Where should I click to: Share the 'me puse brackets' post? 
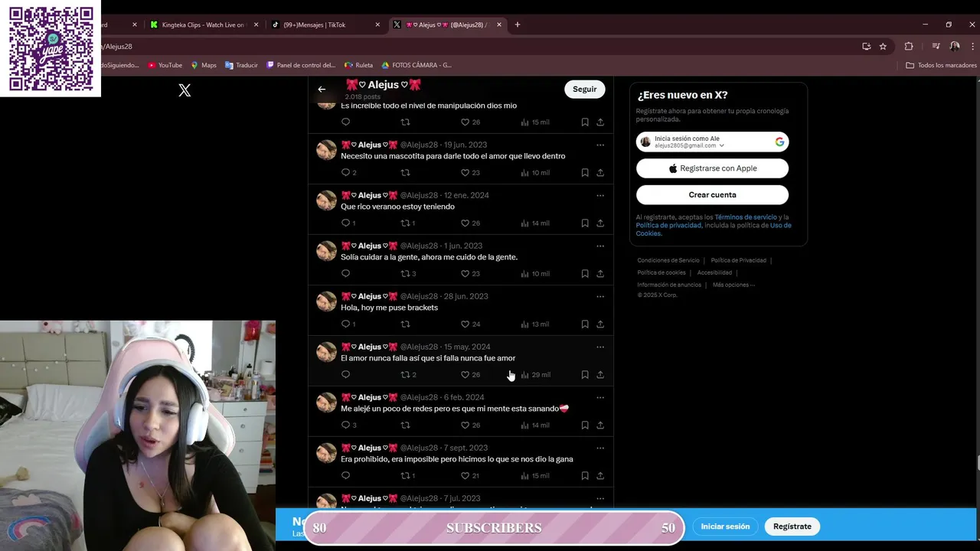(600, 324)
